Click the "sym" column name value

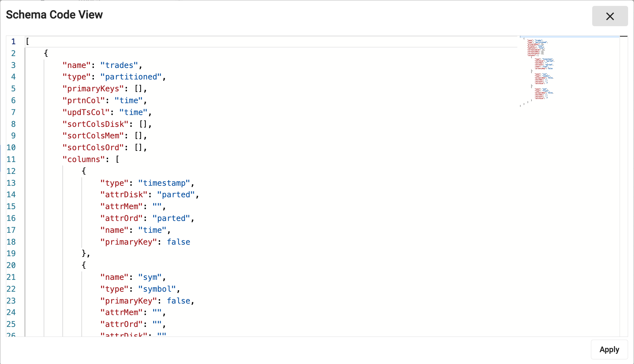point(150,277)
